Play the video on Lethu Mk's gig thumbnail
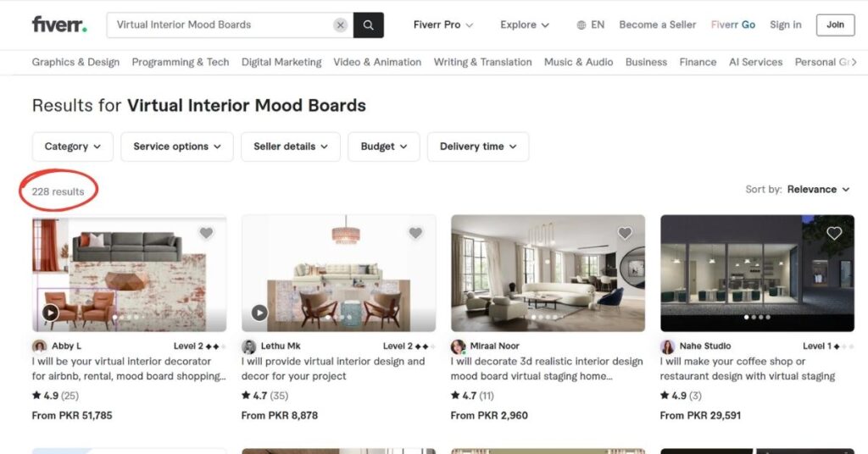Image resolution: width=868 pixels, height=454 pixels. (259, 313)
